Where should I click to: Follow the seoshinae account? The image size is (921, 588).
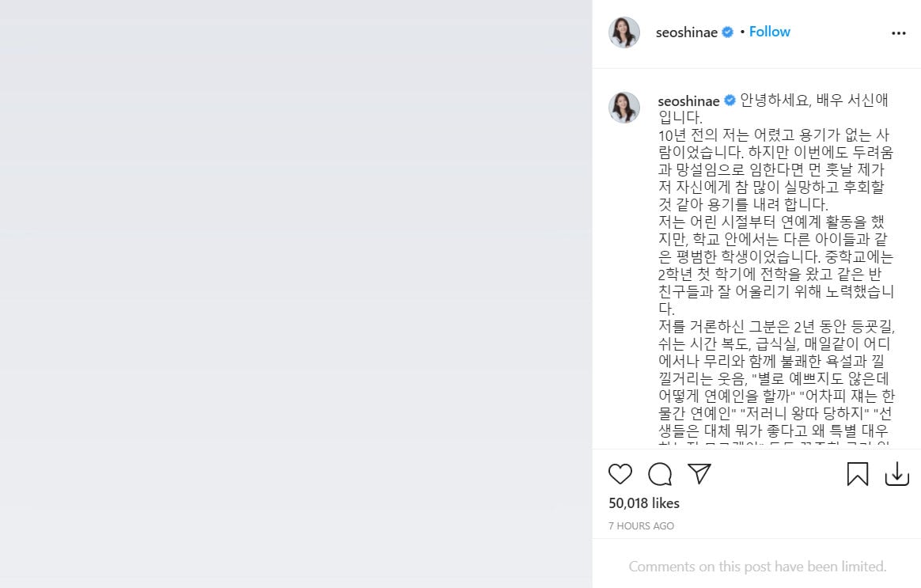(769, 32)
